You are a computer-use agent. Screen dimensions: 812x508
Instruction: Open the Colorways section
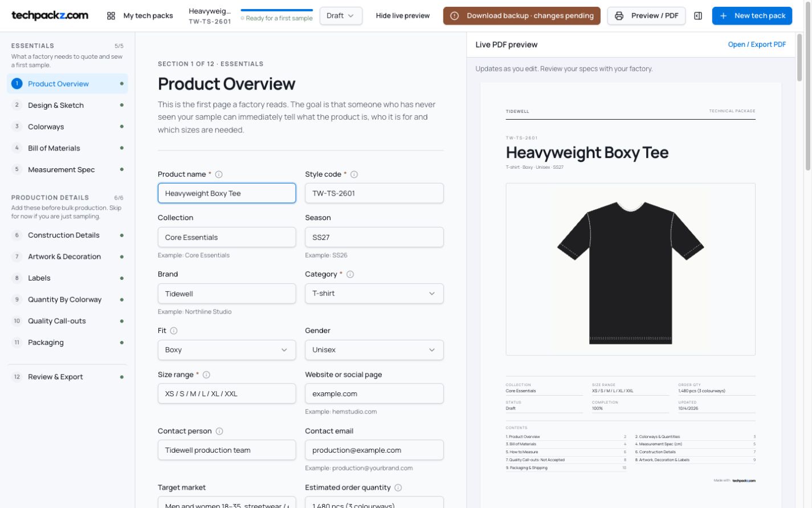(67, 127)
